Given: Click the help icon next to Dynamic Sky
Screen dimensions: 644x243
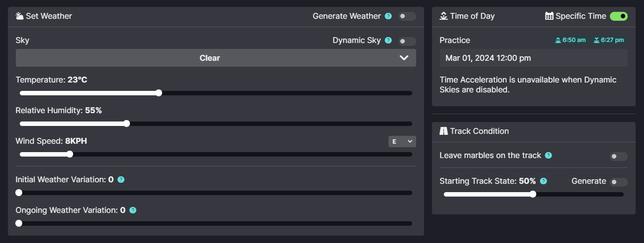Looking at the screenshot, I should click(388, 40).
